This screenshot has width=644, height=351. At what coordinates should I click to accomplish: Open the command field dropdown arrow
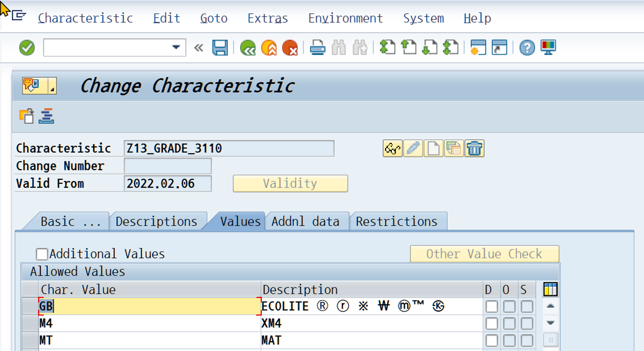(x=176, y=47)
